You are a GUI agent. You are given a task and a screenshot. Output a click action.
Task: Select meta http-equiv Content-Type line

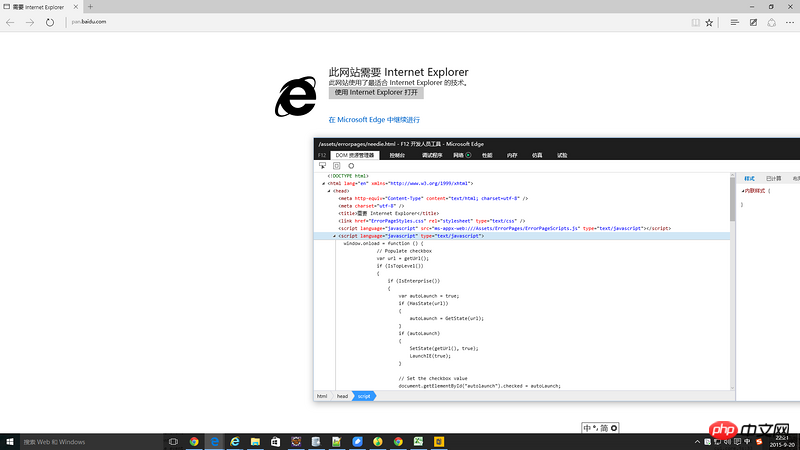click(x=433, y=198)
